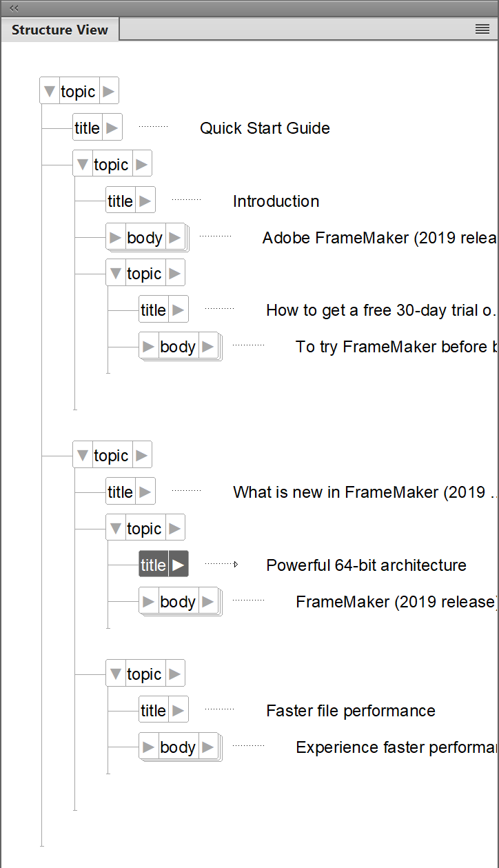The height and width of the screenshot is (868, 499).
Task: Select the Structure View tab
Action: tap(59, 30)
